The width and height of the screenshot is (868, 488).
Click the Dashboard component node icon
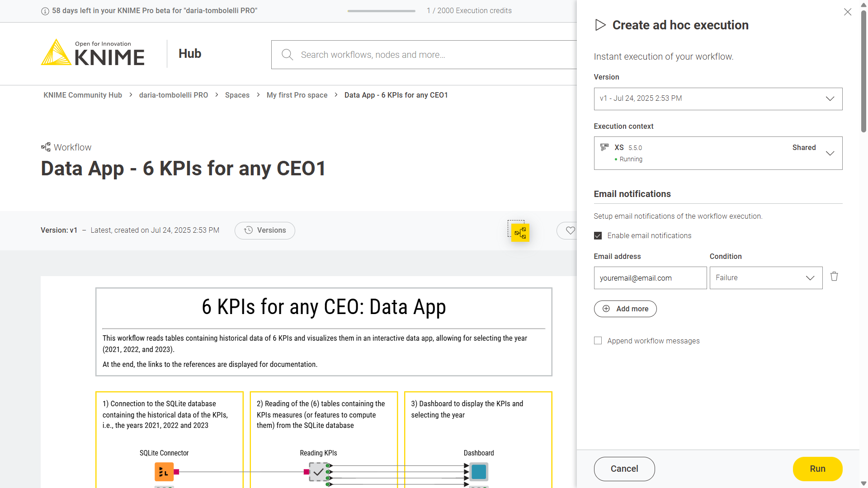point(479,472)
